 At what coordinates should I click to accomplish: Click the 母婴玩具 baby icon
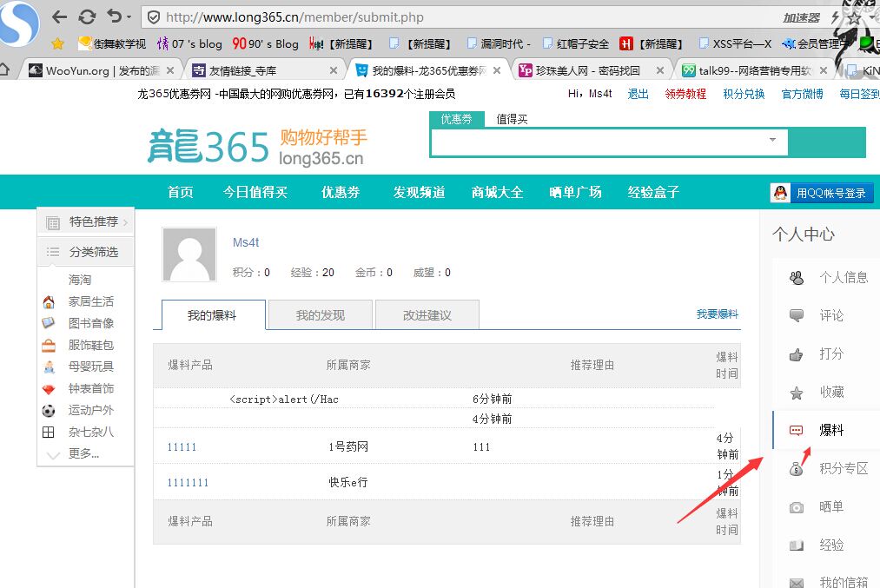49,367
